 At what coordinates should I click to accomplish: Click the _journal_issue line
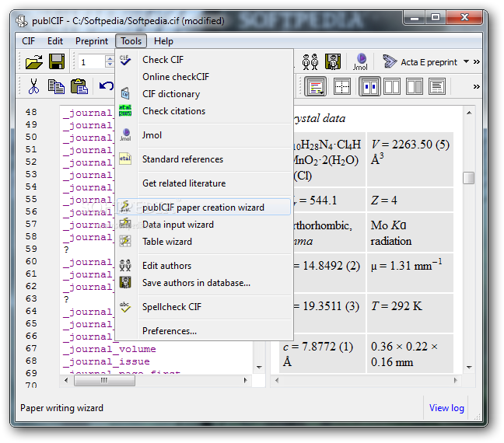coord(106,361)
